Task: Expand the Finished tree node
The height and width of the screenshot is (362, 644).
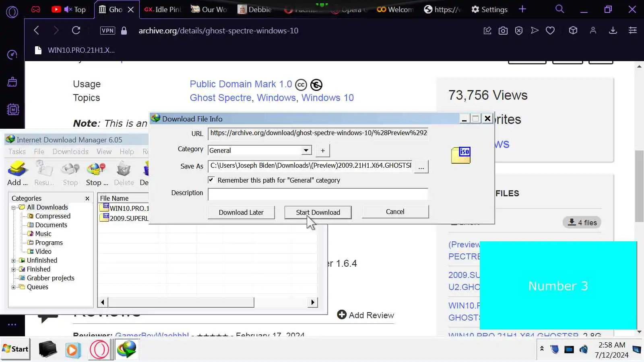Action: tap(13, 269)
